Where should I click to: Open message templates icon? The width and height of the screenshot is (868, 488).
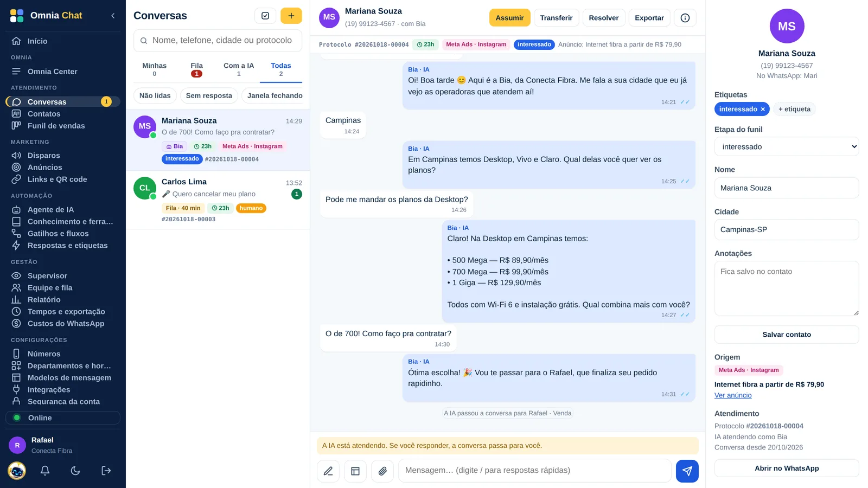(355, 471)
